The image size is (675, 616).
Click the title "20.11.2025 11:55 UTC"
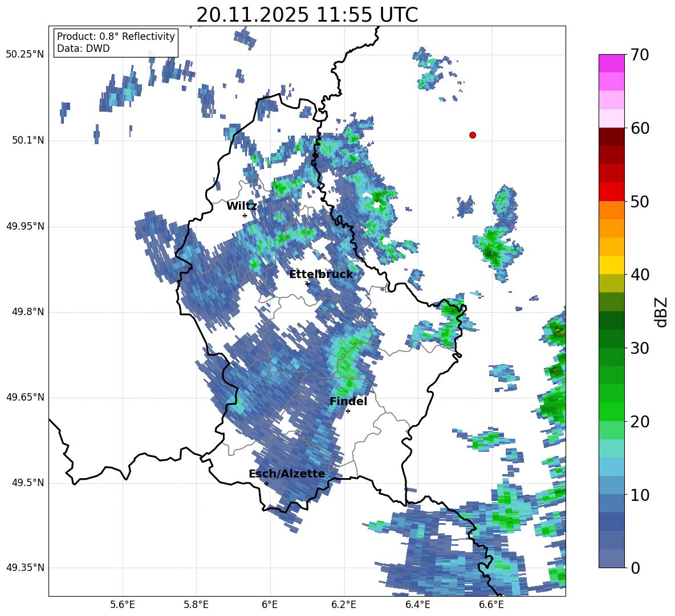307,15
